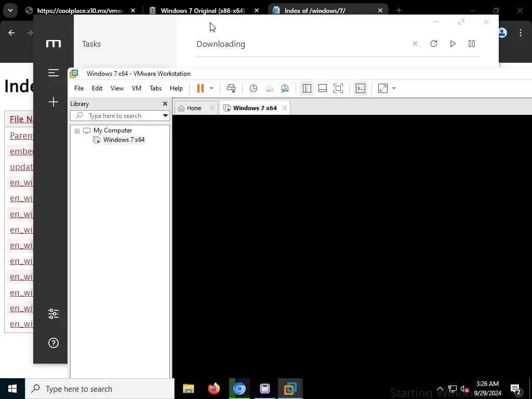Open the File menu in VMware Workstation
The height and width of the screenshot is (399, 532).
pyautogui.click(x=79, y=88)
